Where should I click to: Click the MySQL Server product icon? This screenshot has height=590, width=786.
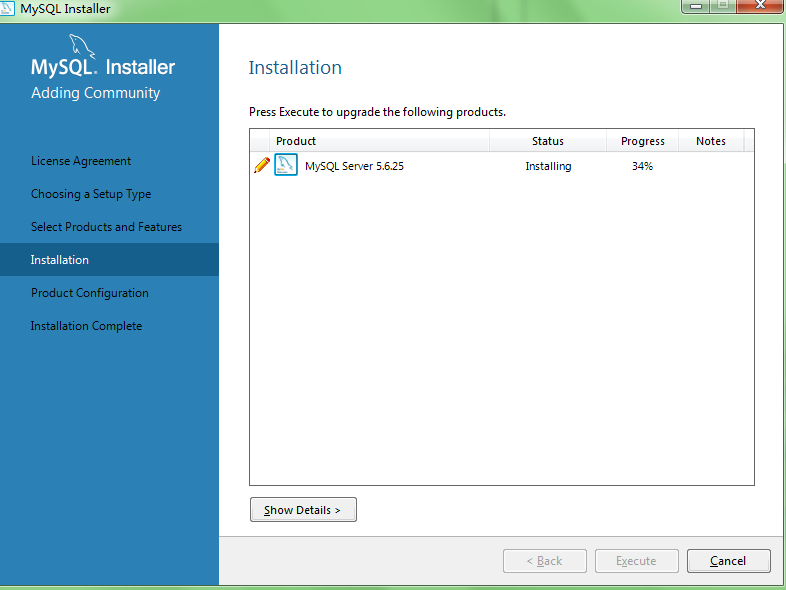286,165
